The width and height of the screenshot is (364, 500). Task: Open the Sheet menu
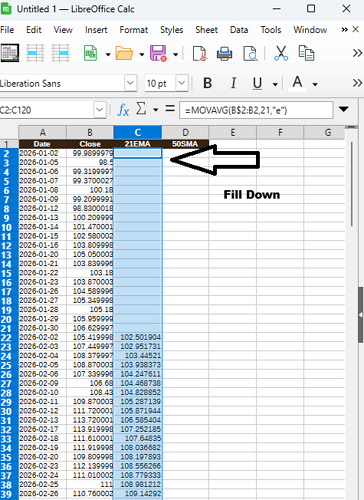click(206, 30)
